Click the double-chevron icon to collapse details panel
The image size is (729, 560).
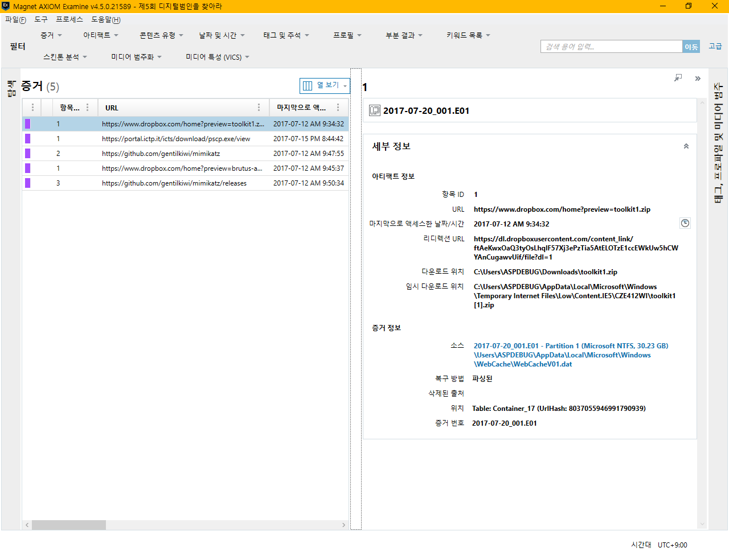[x=698, y=79]
